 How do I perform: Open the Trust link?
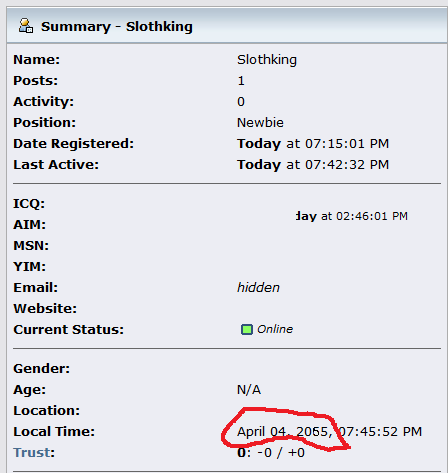[x=32, y=453]
